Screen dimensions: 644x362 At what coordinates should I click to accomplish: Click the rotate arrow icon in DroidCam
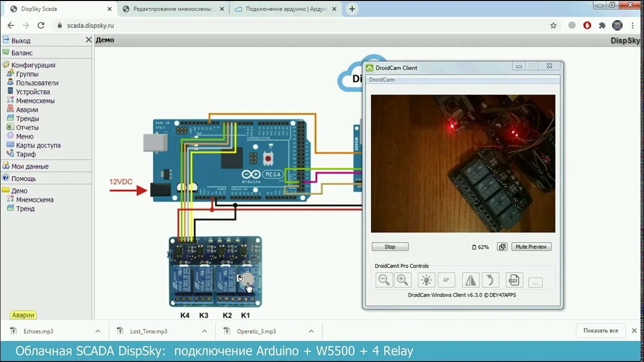click(491, 280)
